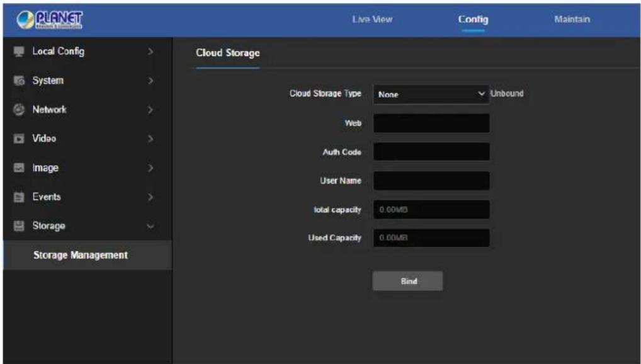Click the Storage floppy disk icon
The image size is (641, 364).
[19, 225]
